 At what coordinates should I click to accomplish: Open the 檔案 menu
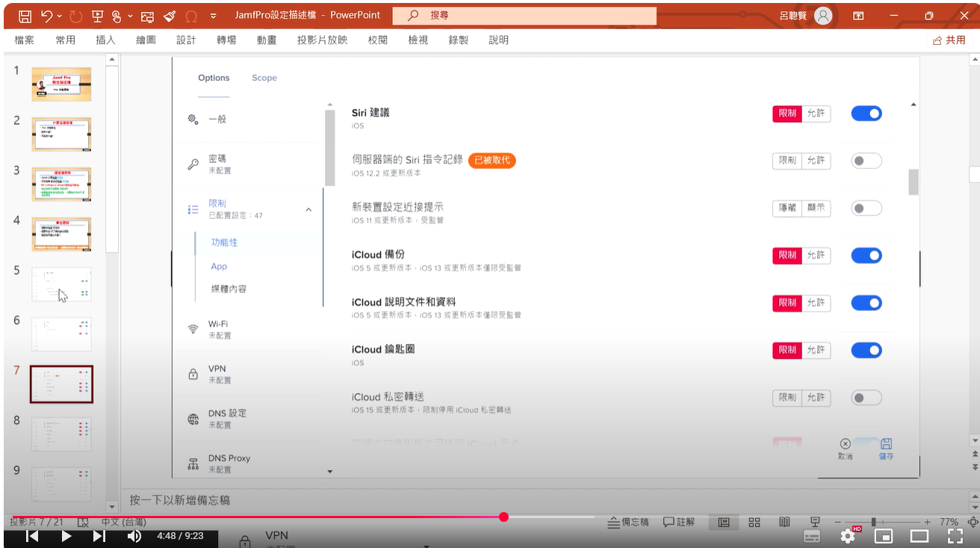click(25, 40)
